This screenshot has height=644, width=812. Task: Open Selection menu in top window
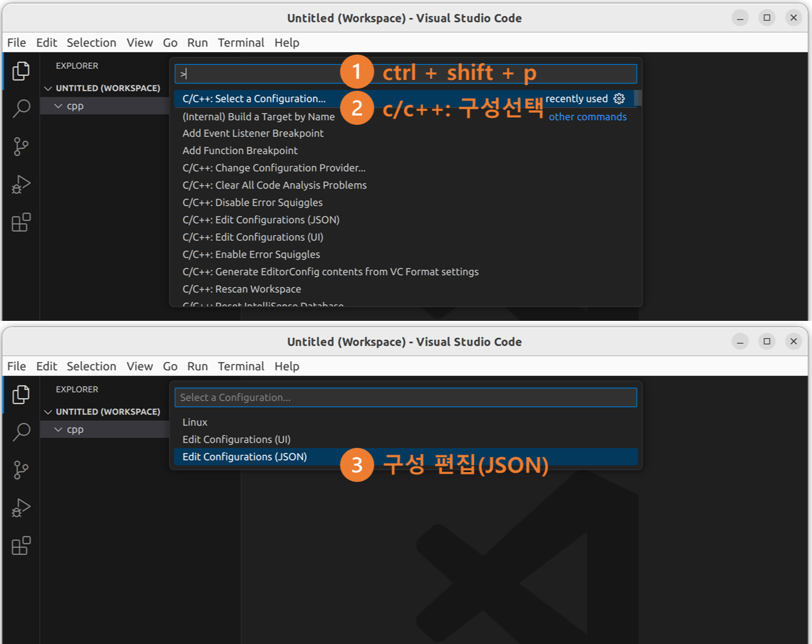91,43
